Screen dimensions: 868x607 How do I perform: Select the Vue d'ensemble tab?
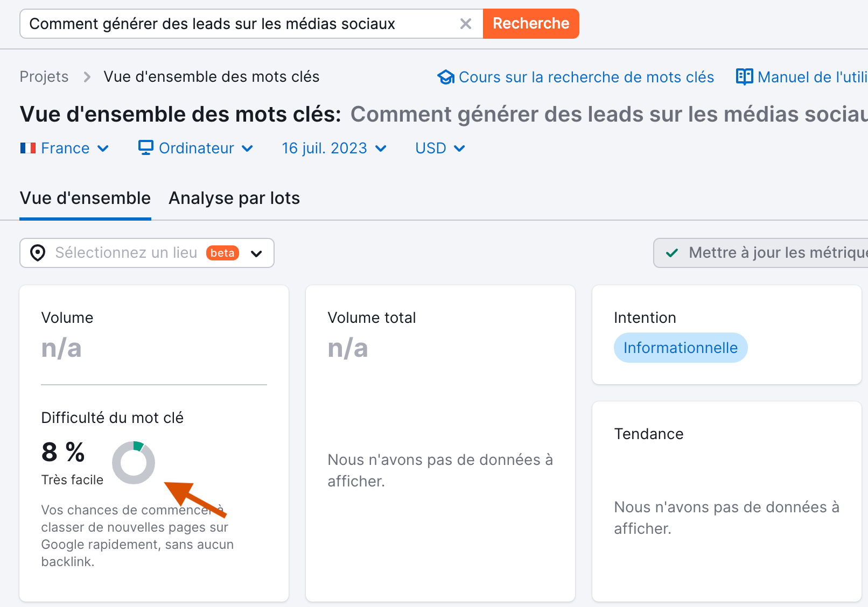coord(85,198)
